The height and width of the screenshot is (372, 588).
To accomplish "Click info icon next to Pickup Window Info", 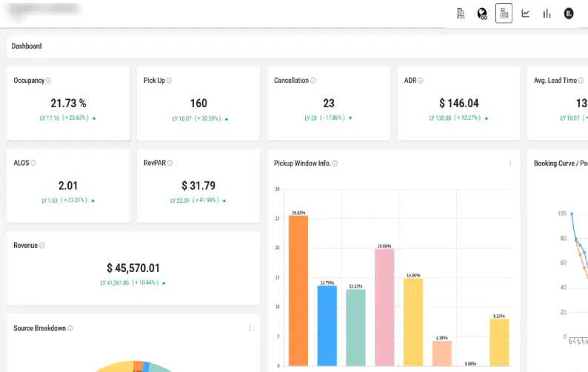I will point(336,163).
